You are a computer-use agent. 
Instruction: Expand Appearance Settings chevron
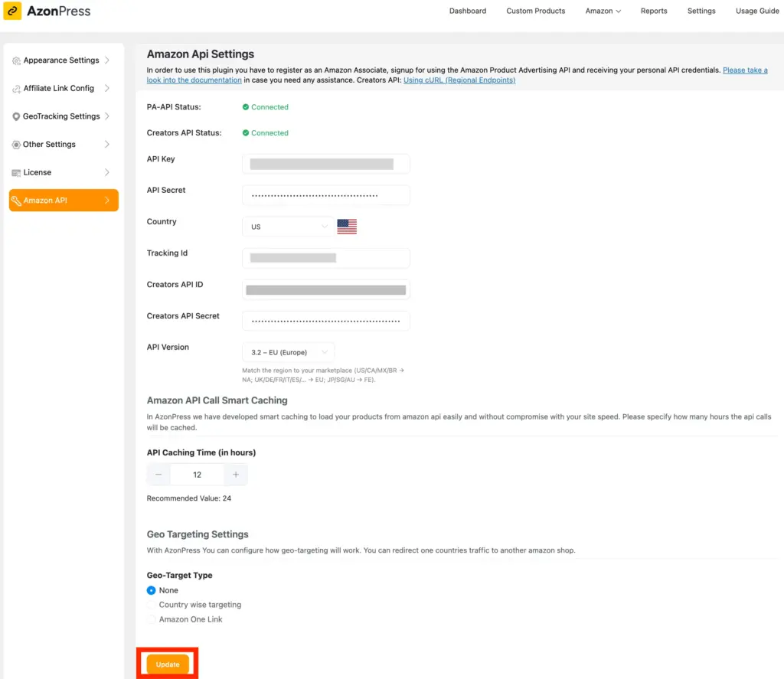[x=107, y=60]
